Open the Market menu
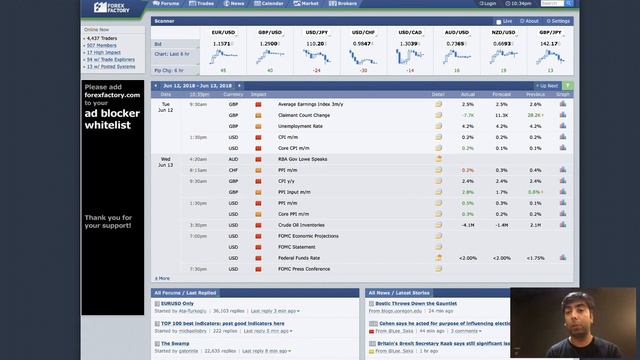Viewport: 640px width, 360px height. click(306, 3)
